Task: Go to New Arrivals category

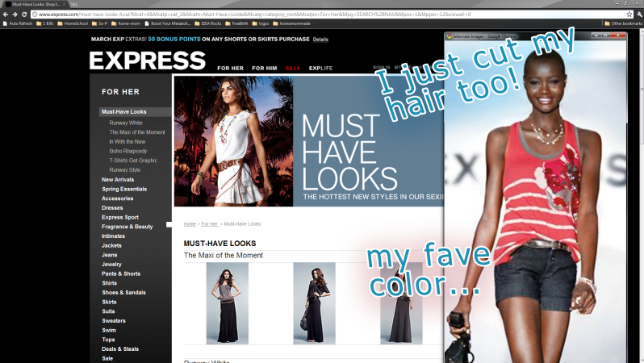Action: click(118, 179)
